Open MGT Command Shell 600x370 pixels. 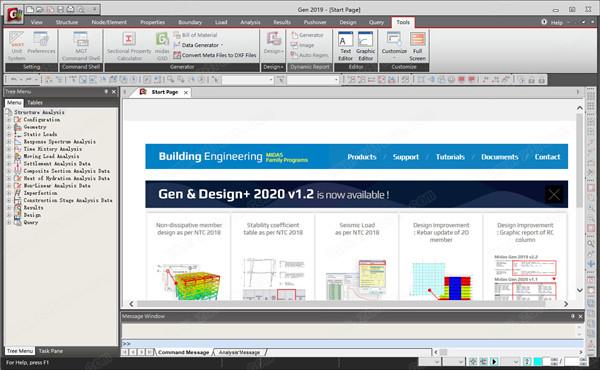81,46
